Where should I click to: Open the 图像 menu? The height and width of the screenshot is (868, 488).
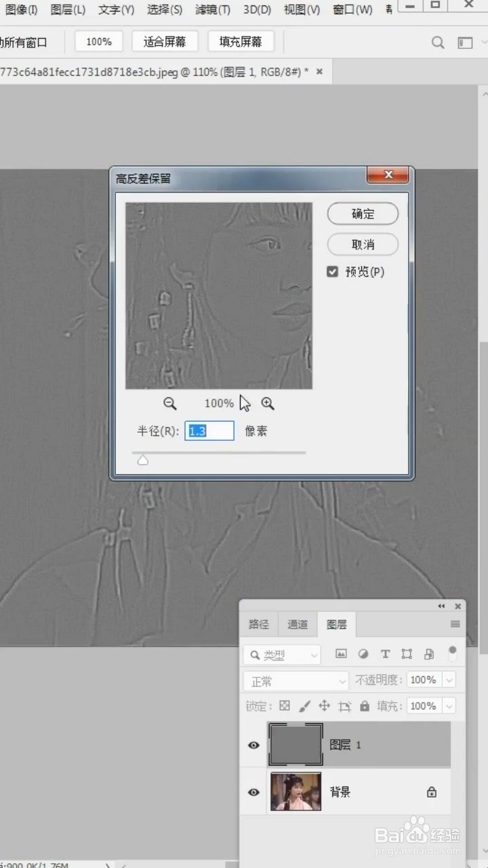[21, 9]
